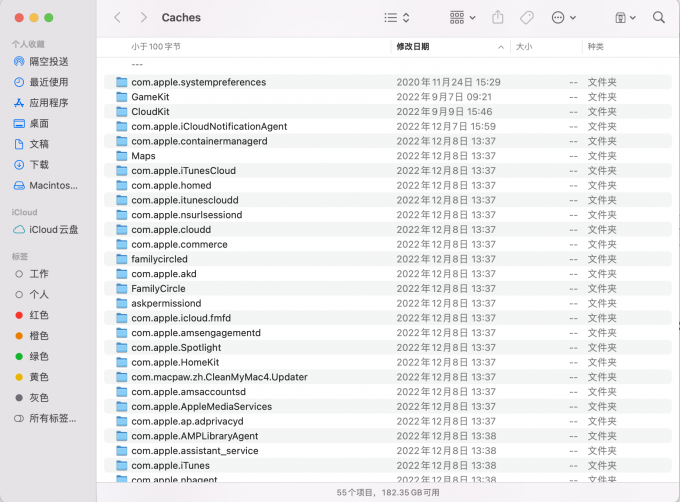This screenshot has width=680, height=502.
Task: Select com.apple.AppleMediaServices folder
Action: 388,406
